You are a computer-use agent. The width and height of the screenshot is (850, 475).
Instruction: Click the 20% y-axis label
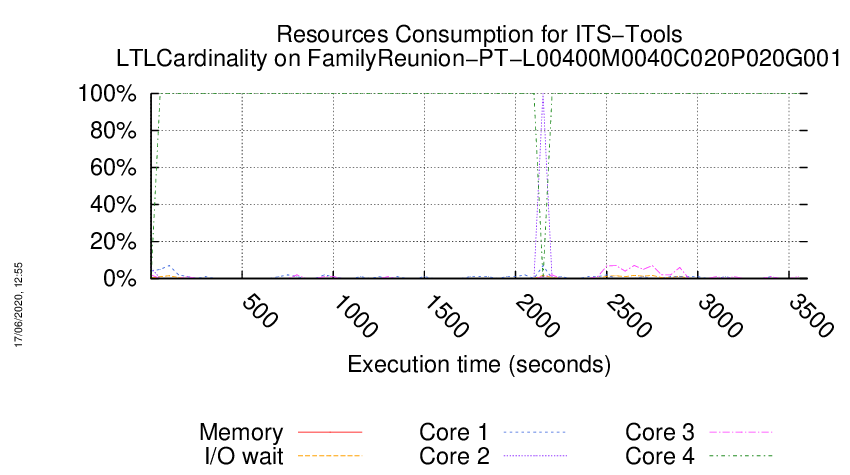pyautogui.click(x=113, y=241)
